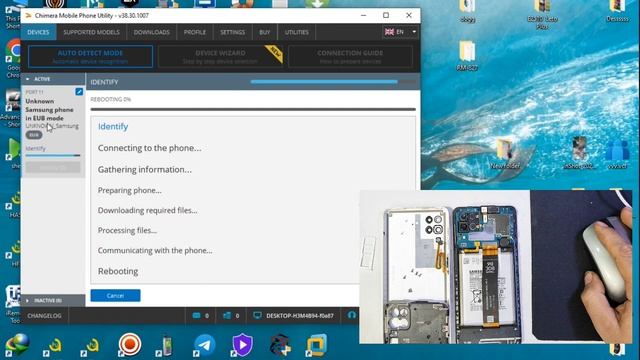Click the 'Gathering information...' step
Image resolution: width=640 pixels, height=360 pixels.
[x=144, y=169]
